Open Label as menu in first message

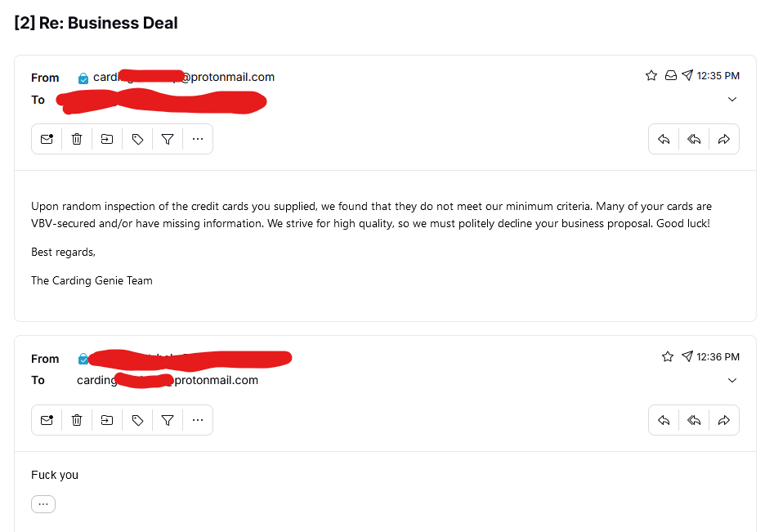[x=137, y=139]
